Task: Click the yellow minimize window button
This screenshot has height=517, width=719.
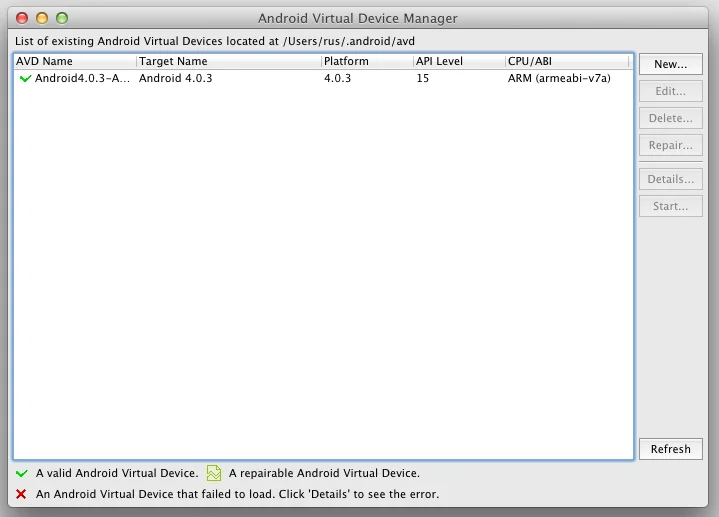Action: [42, 18]
